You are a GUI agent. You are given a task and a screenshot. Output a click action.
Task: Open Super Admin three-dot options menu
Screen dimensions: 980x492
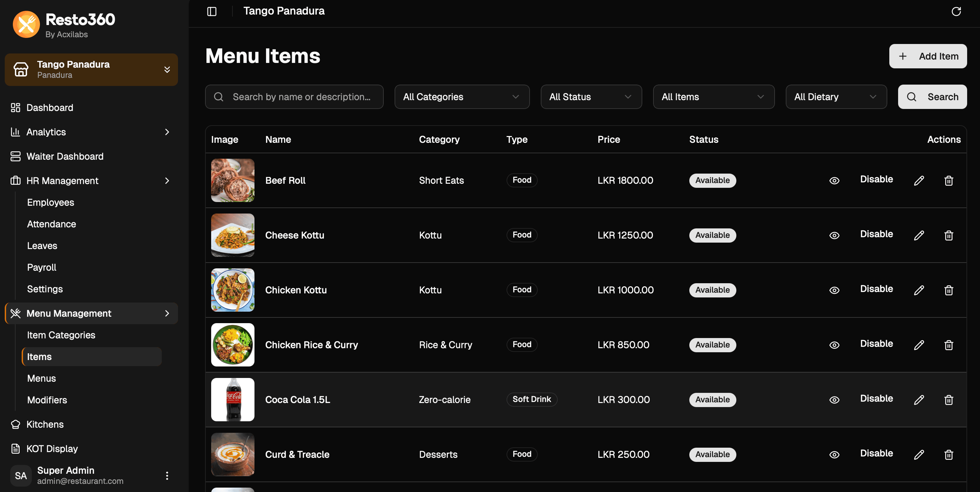pos(167,475)
